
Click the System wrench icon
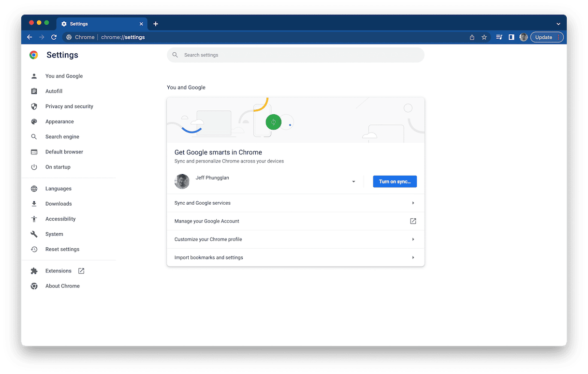pos(34,234)
